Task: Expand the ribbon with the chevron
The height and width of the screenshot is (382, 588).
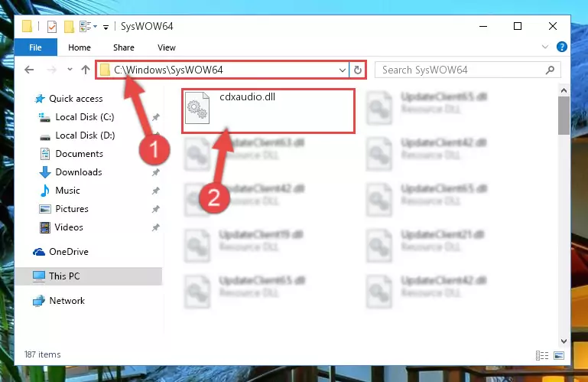Action: tap(545, 47)
